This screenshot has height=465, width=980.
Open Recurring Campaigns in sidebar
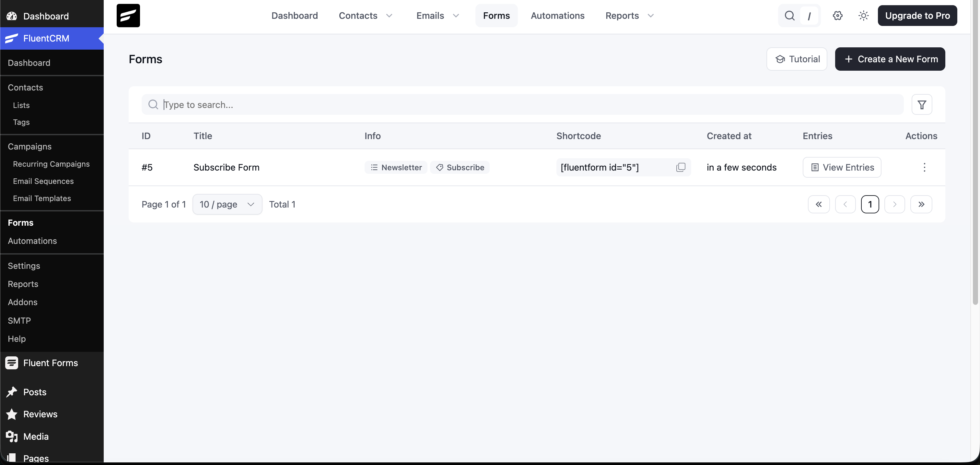[x=51, y=164]
